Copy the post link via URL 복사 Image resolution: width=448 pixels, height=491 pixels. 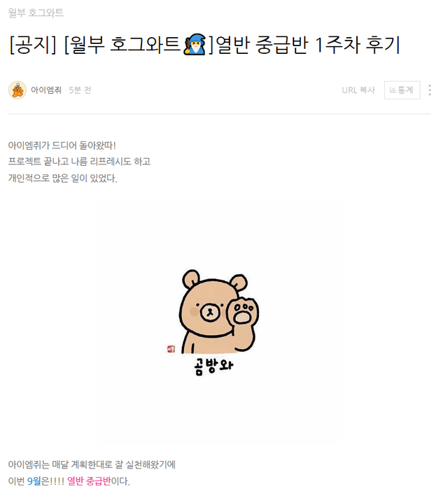pos(358,90)
